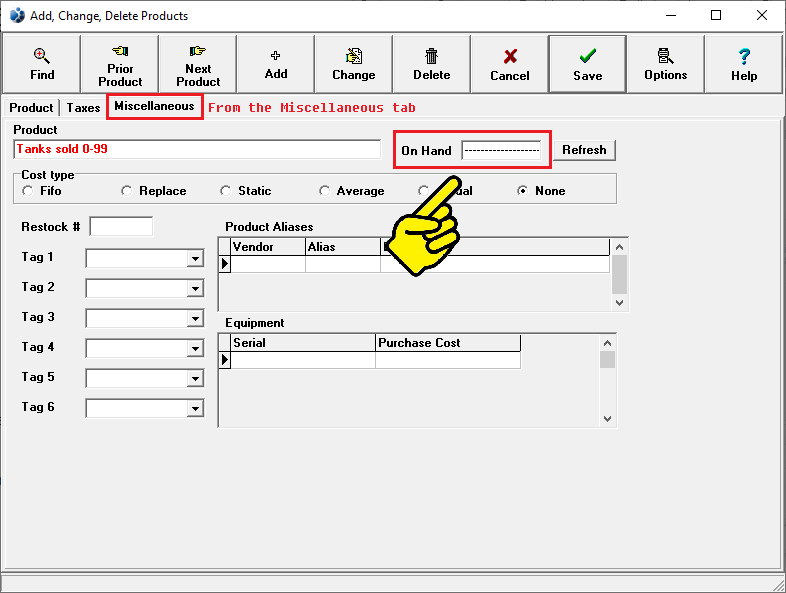786x593 pixels.
Task: Open the Taxes tab
Action: pos(84,108)
